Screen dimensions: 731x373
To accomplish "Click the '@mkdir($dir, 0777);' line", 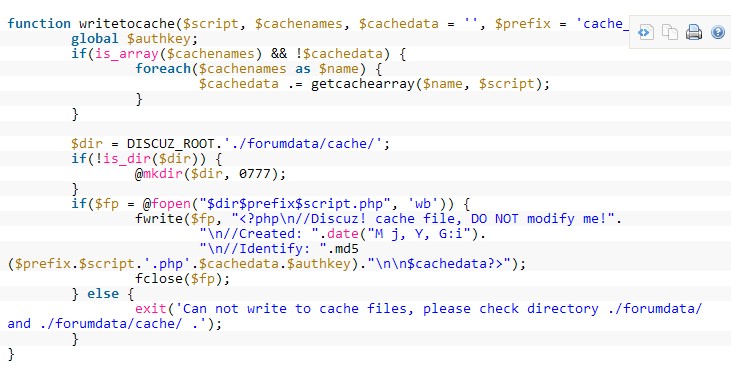I will click(x=210, y=174).
